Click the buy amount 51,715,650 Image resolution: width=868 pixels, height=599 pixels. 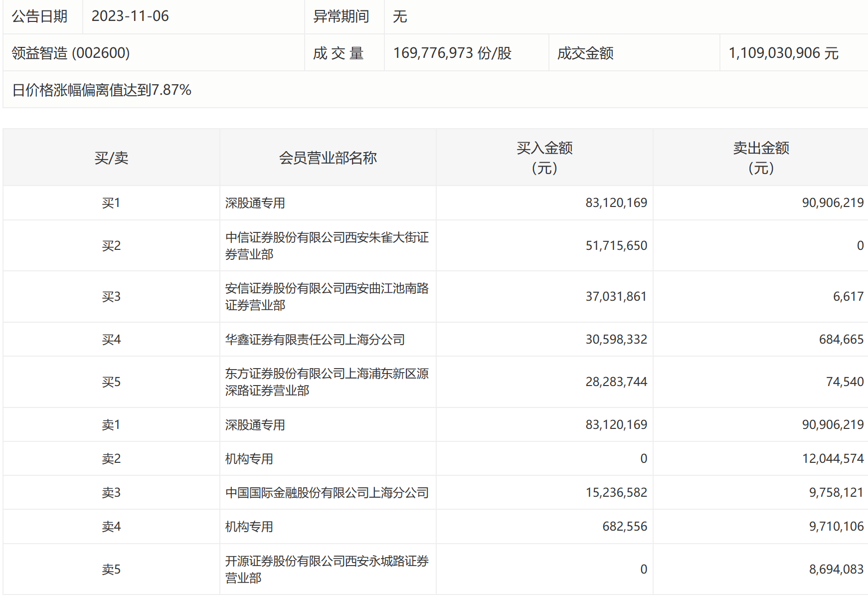[616, 245]
